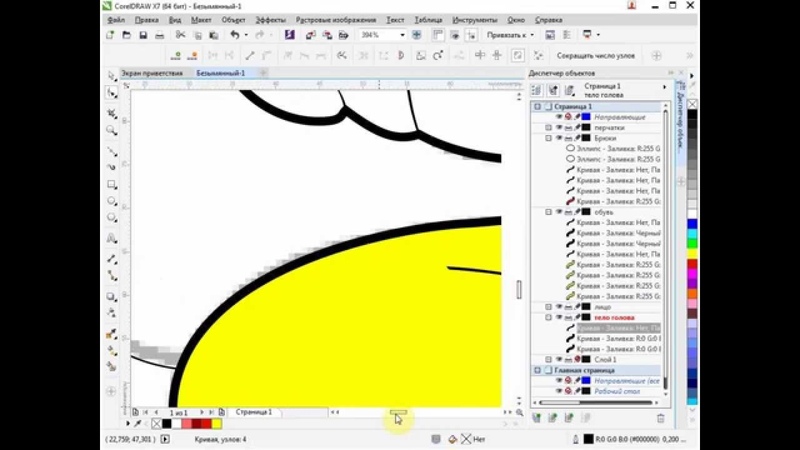Toggle visibility eye of Слой 1 layer
Viewport: 800px width, 450px height.
tap(559, 360)
